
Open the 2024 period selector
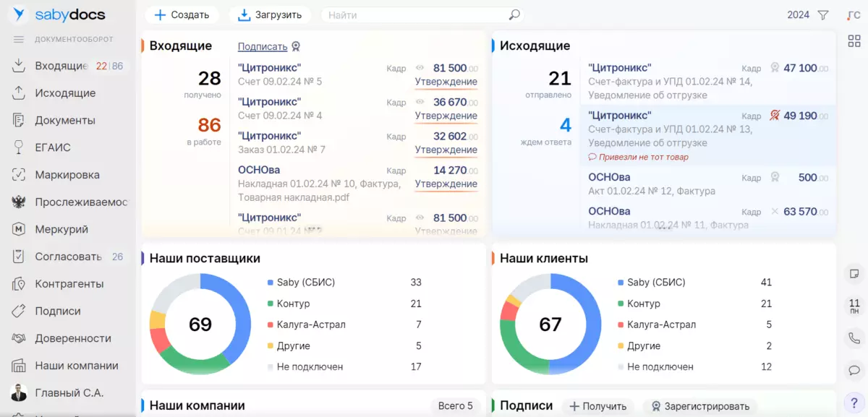(x=798, y=15)
